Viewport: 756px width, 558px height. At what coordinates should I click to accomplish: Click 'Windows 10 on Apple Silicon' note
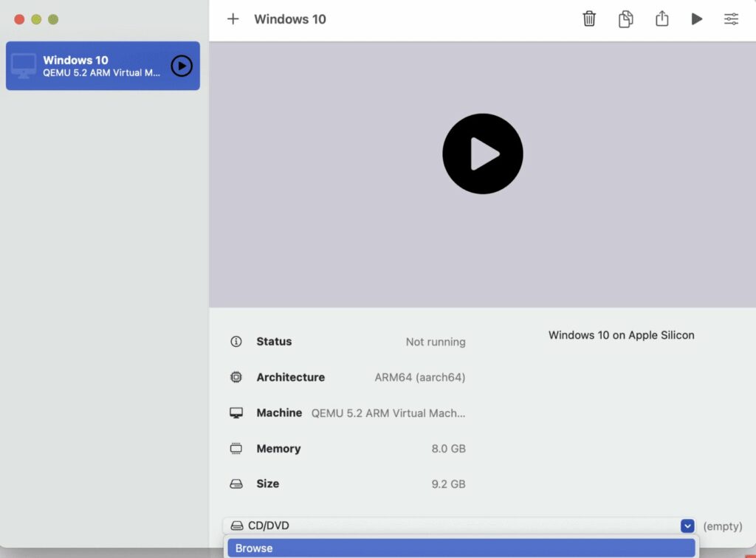point(621,335)
